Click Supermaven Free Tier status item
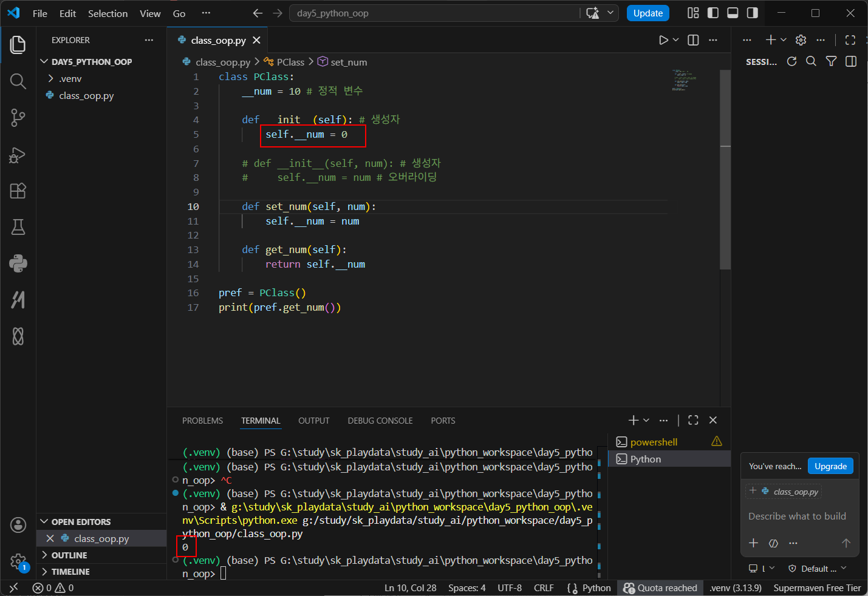 pos(817,588)
